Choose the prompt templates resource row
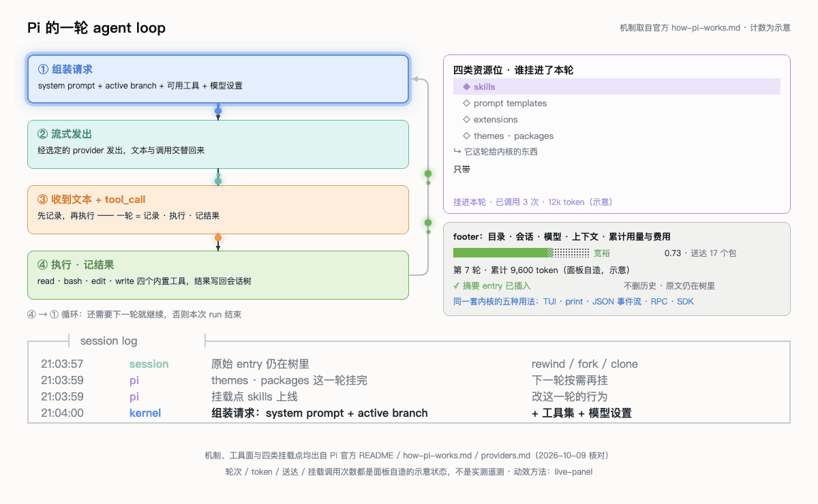 (x=617, y=104)
